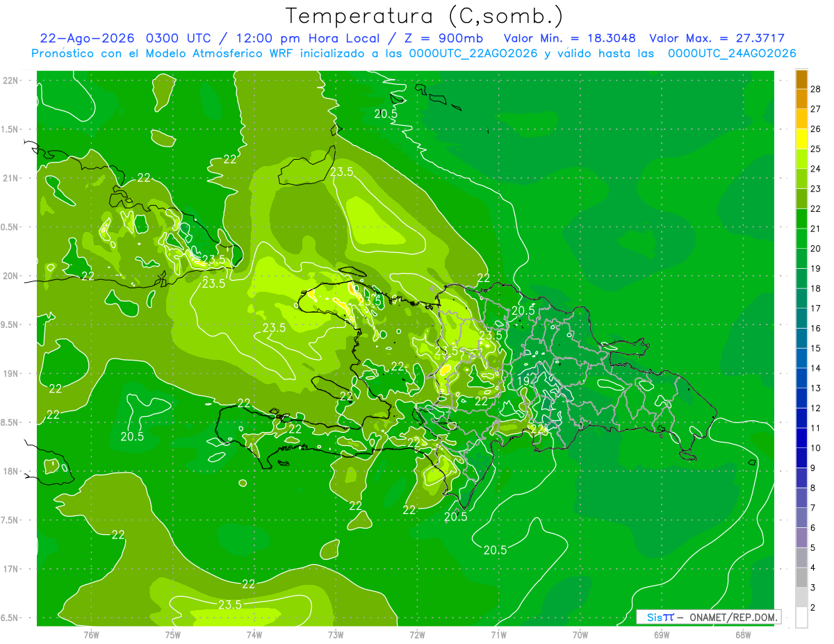Click the colorbar scale label '15'
Image resolution: width=834 pixels, height=644 pixels.
point(816,348)
